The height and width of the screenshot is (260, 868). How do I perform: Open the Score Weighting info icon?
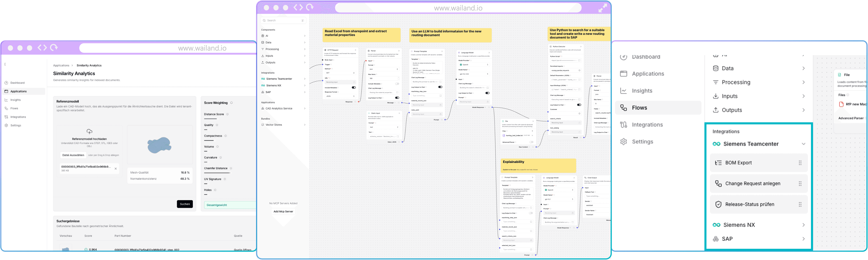coord(231,103)
